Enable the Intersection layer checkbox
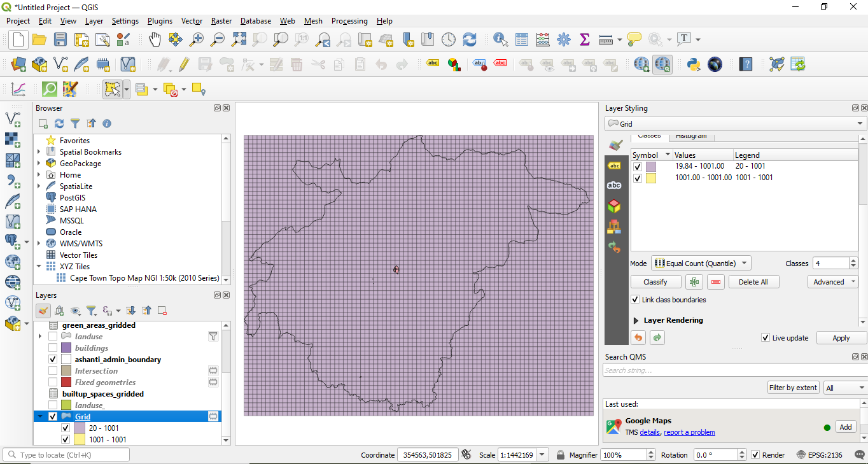The height and width of the screenshot is (464, 868). point(53,371)
